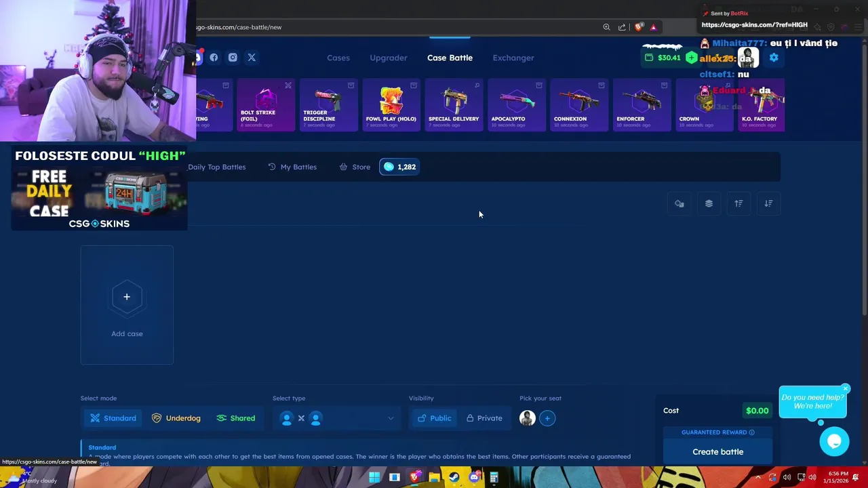This screenshot has height=488, width=868.
Task: Open File Explorer from taskbar
Action: click(x=434, y=478)
